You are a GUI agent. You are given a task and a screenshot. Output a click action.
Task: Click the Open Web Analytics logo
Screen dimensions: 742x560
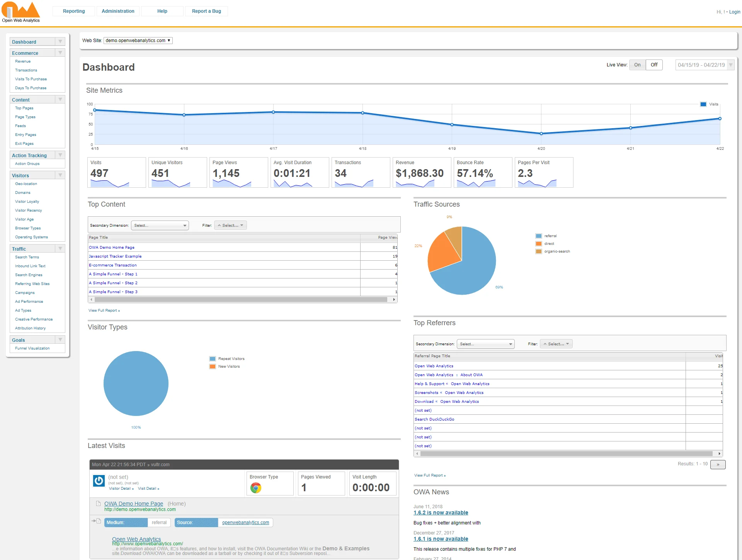point(21,12)
